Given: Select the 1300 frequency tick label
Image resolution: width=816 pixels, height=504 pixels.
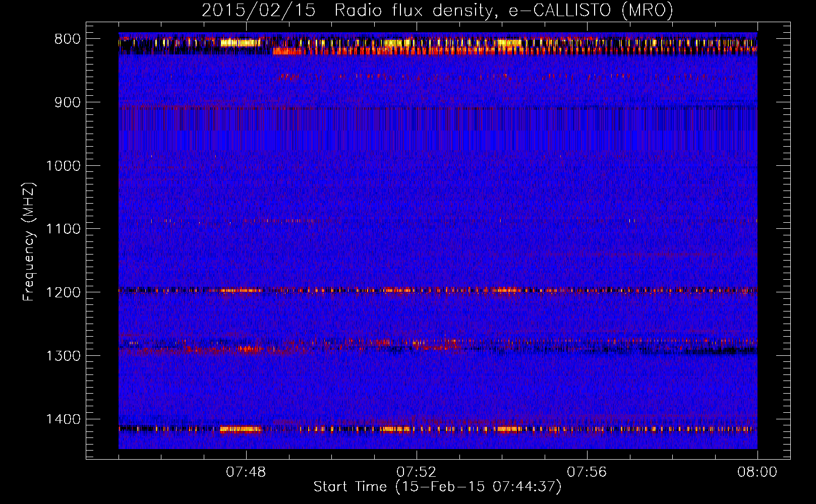Looking at the screenshot, I should (63, 356).
